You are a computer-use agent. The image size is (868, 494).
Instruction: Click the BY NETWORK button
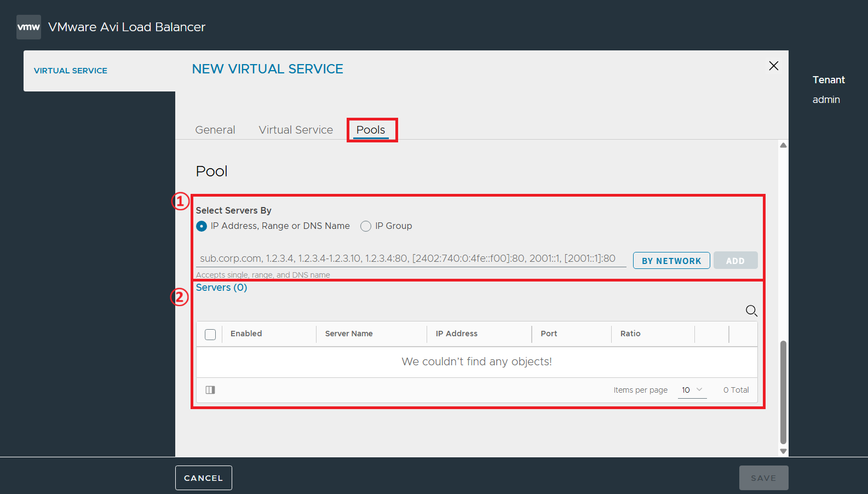coord(671,261)
